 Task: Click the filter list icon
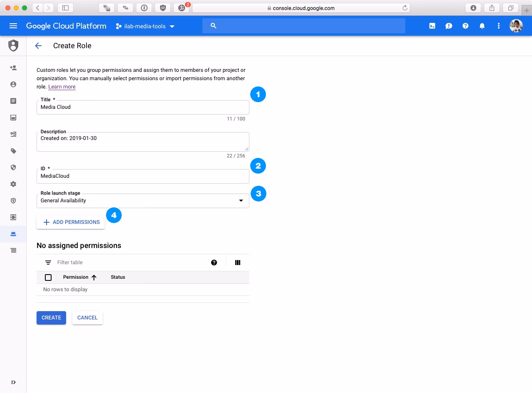pyautogui.click(x=48, y=263)
